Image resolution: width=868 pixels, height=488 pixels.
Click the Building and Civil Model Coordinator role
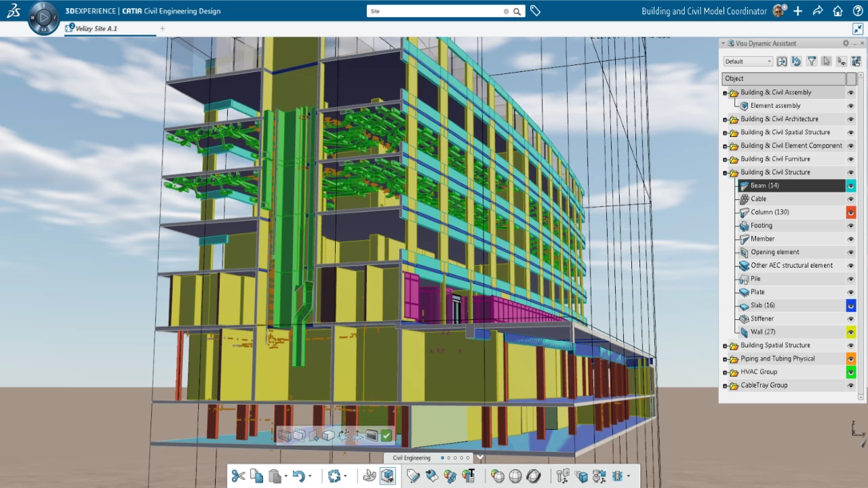point(704,11)
